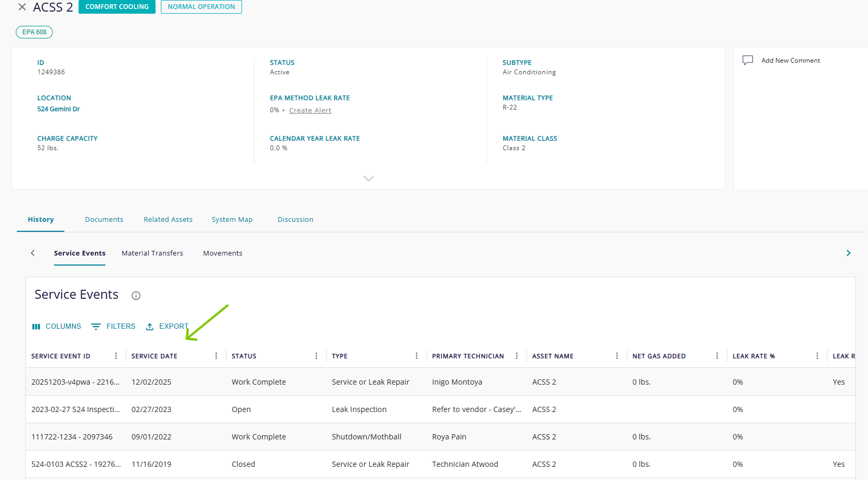Image resolution: width=868 pixels, height=480 pixels.
Task: Select the 02/27/2023 Leak Inspection row
Action: 440,409
